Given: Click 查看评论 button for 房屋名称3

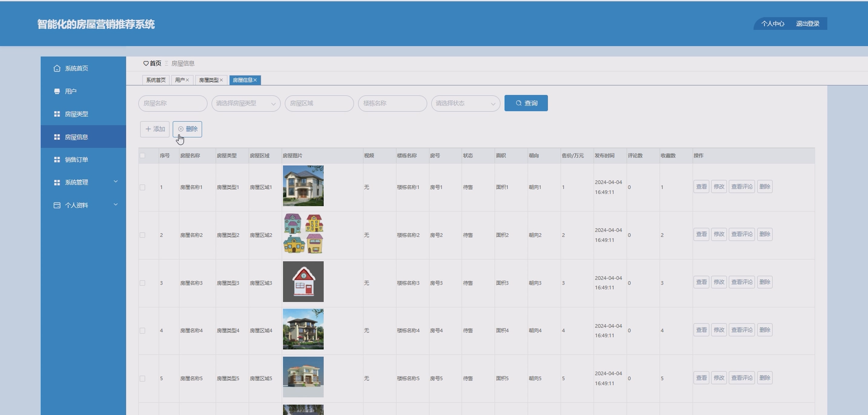Looking at the screenshot, I should tap(741, 282).
